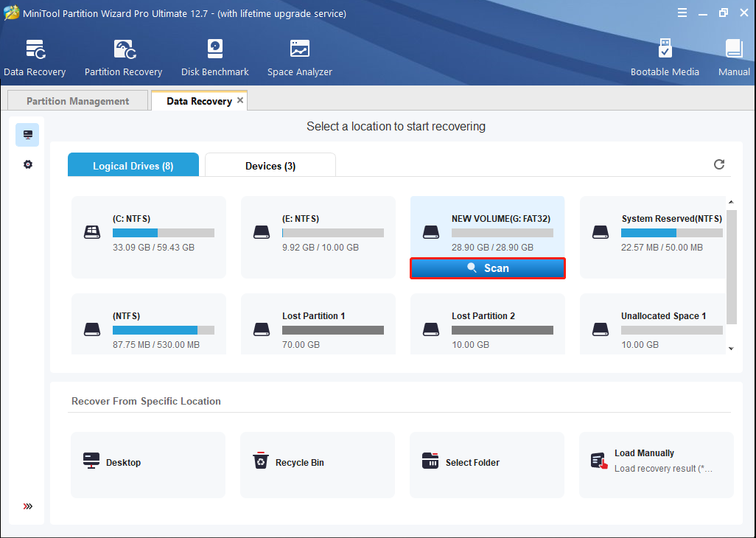Screen dimensions: 756x538
Task: Open the Disk Benchmark tool
Action: tap(215, 57)
